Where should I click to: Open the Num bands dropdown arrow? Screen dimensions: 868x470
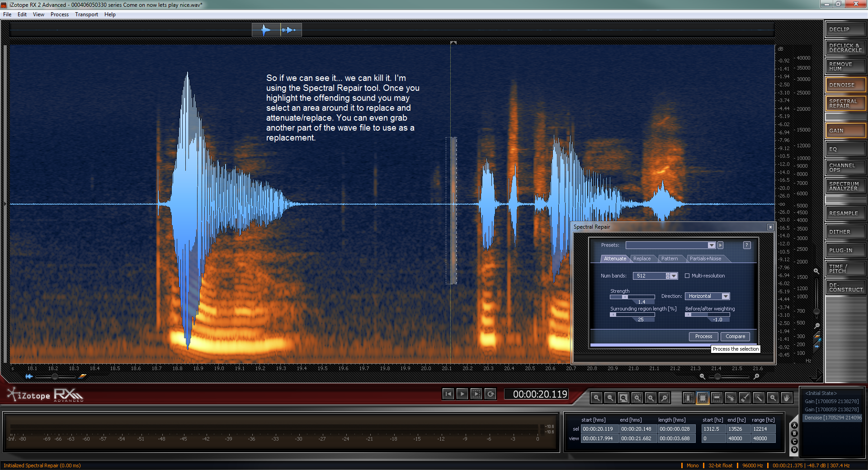click(x=674, y=276)
